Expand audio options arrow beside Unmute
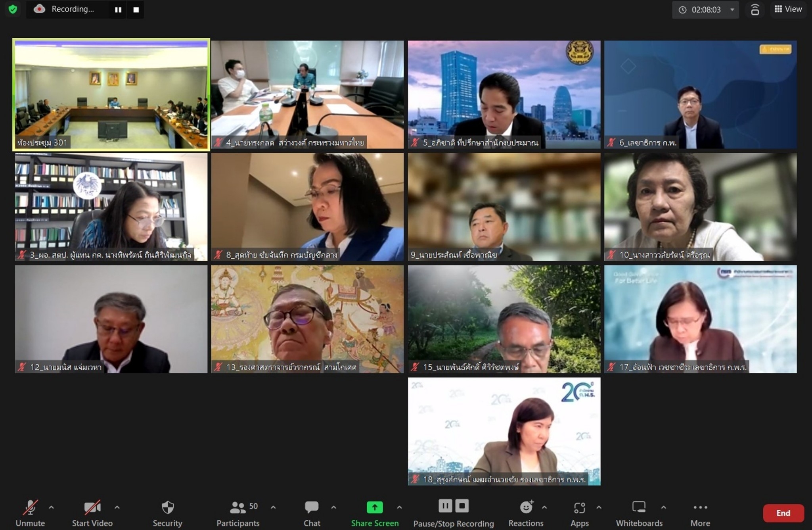The image size is (812, 530). [51, 507]
